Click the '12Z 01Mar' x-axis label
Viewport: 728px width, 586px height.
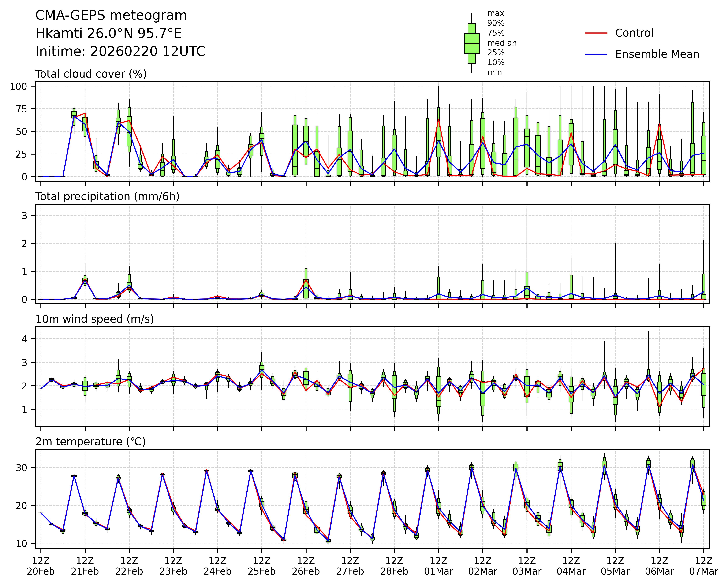click(439, 566)
